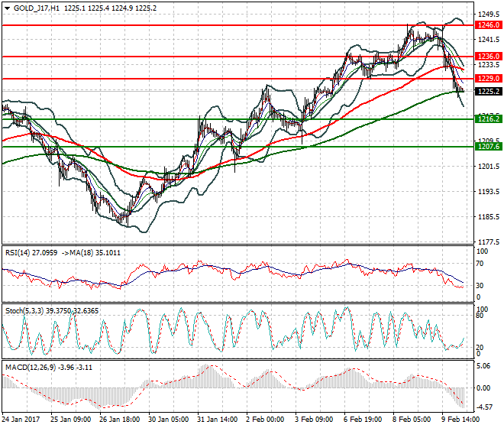Viewport: 504px width, 428px height.
Task: Click the Stochastic scale value 80
Action: pos(480,316)
